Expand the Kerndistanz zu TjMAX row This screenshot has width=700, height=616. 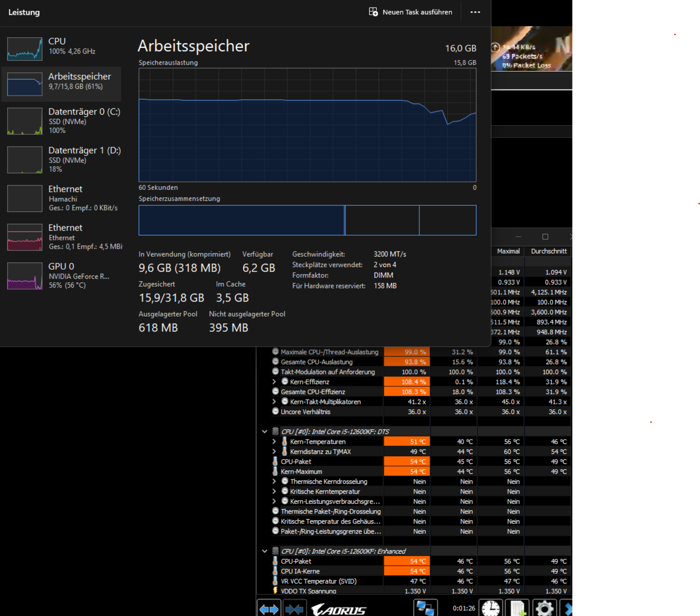pyautogui.click(x=274, y=451)
